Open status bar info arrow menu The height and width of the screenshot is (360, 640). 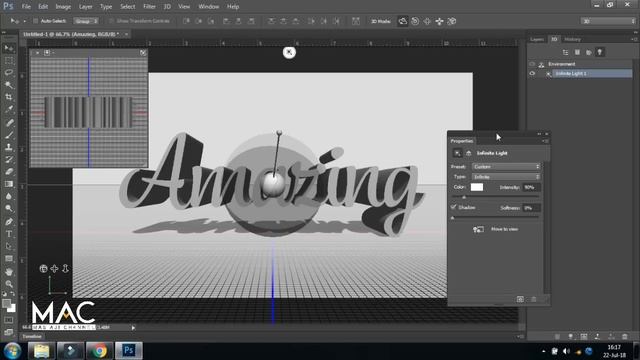[133, 328]
